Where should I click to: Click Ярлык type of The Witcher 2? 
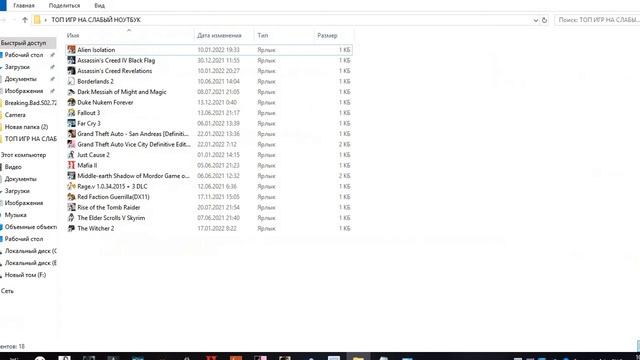[267, 229]
